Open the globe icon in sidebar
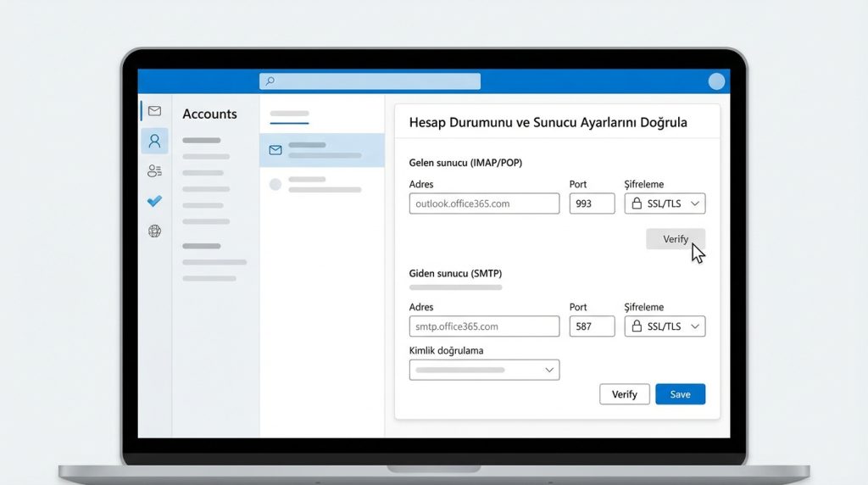This screenshot has height=485, width=868. coord(154,231)
